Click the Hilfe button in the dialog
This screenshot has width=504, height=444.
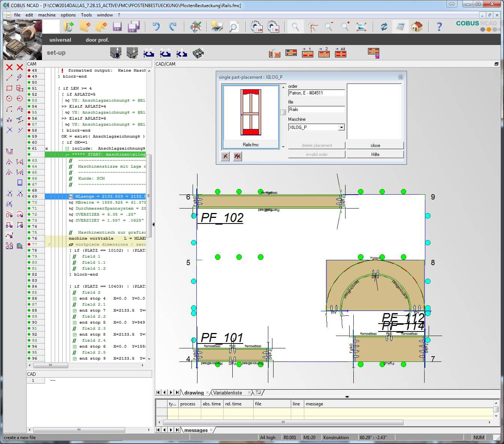tap(375, 154)
